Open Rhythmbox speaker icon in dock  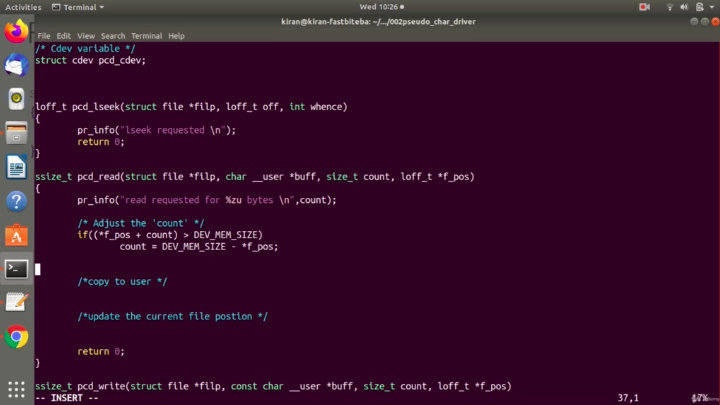[16, 99]
